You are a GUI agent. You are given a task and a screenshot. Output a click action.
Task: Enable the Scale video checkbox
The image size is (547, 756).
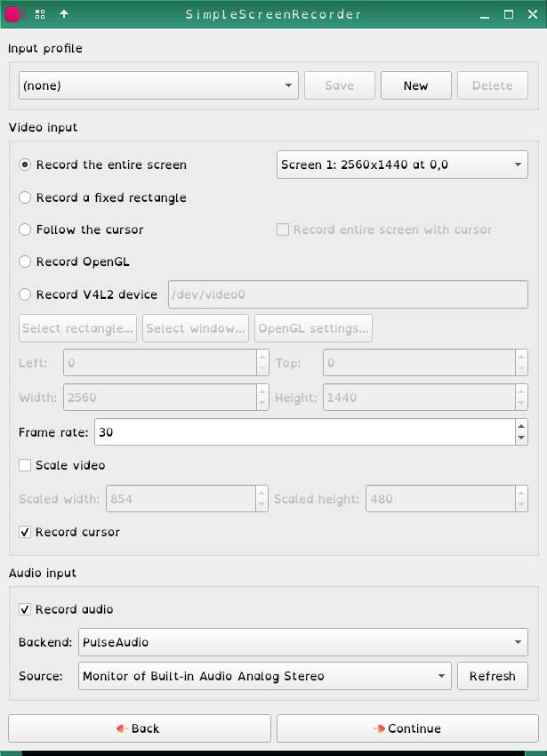point(25,465)
